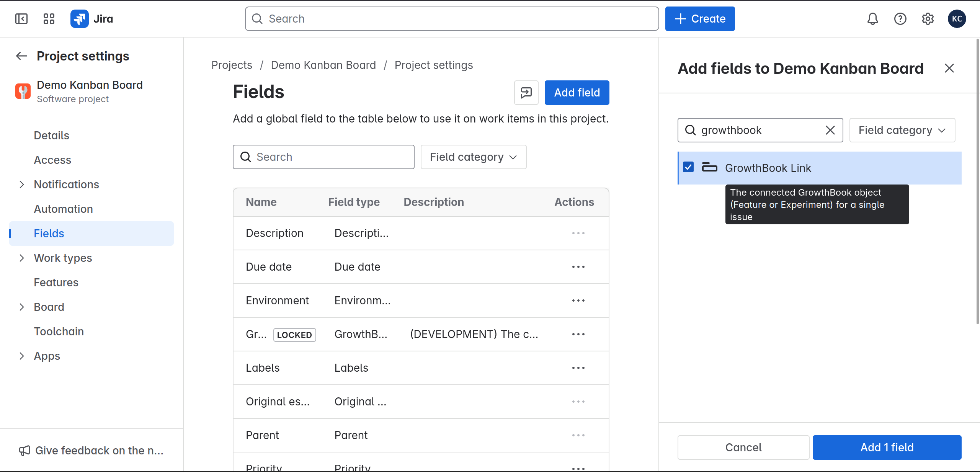Click Add 1 field button
The width and height of the screenshot is (980, 472).
(887, 448)
